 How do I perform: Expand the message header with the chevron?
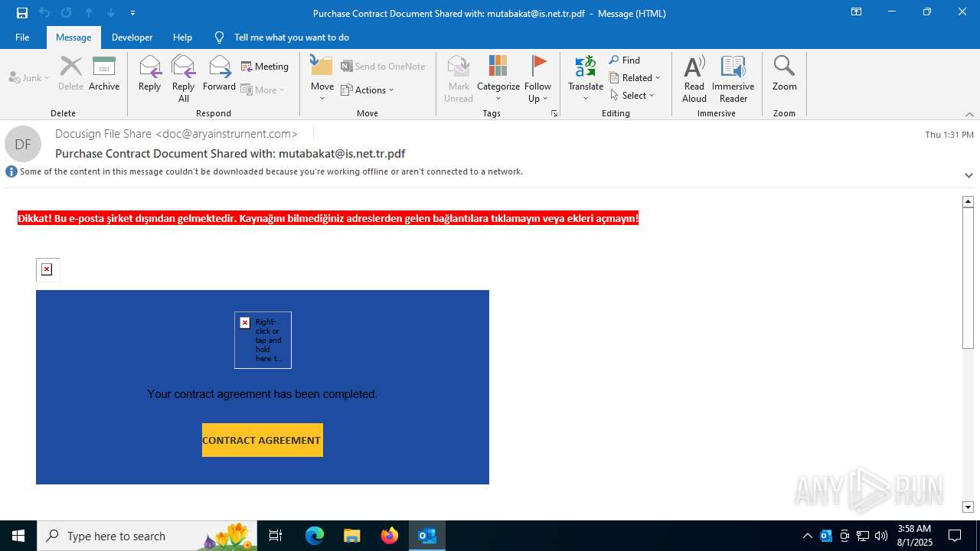969,175
